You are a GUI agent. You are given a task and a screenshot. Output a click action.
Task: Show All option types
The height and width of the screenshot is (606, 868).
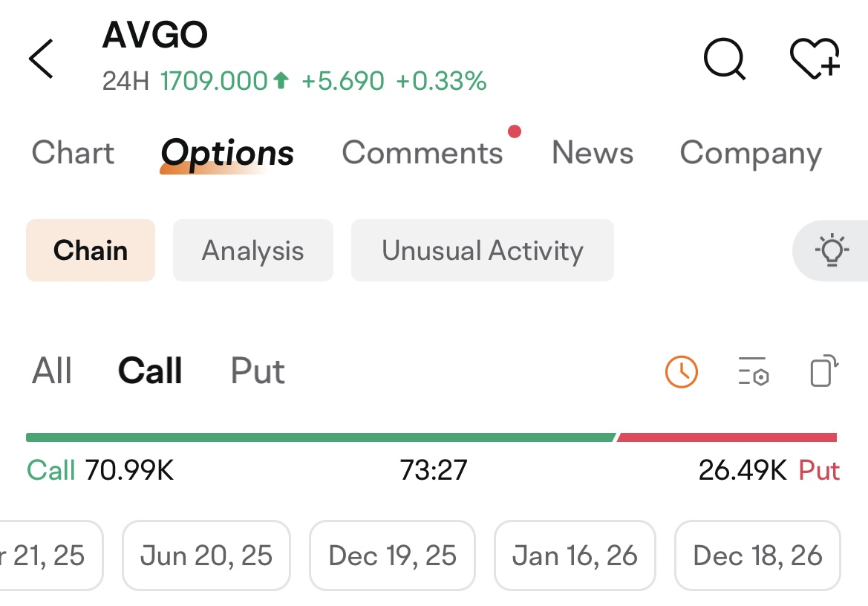pos(52,371)
